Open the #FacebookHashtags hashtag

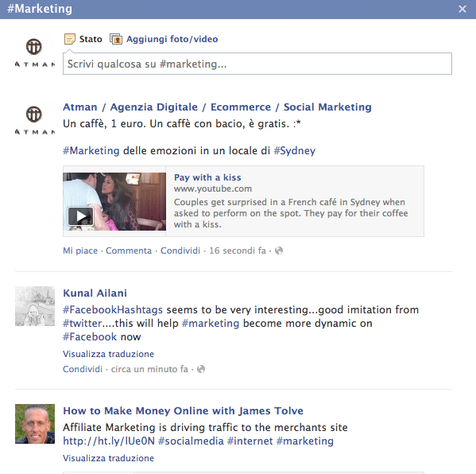[x=113, y=310]
